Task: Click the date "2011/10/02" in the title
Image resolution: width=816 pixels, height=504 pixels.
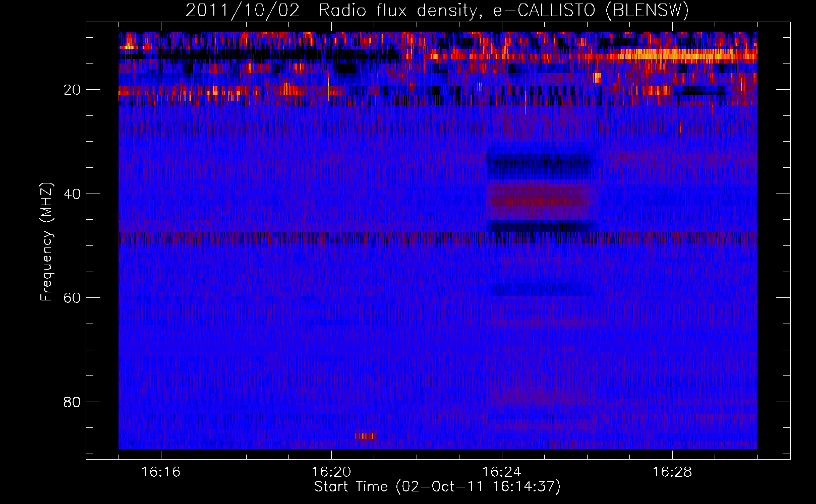Action: point(243,11)
